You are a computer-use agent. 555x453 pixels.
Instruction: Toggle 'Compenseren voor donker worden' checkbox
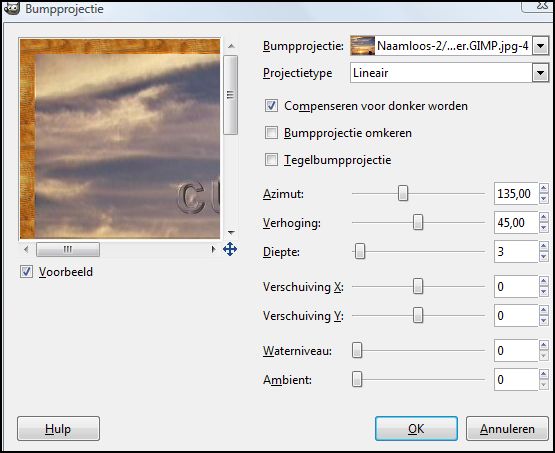point(271,105)
